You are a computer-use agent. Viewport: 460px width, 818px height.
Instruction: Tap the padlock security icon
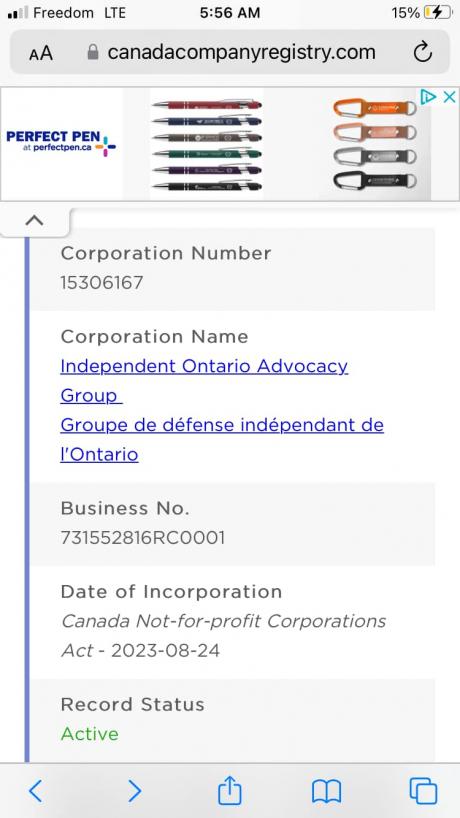click(x=93, y=52)
